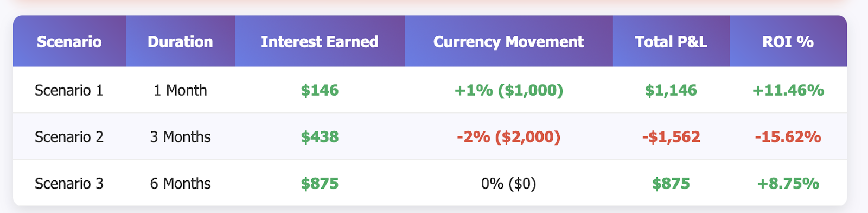Screen dimensions: 868x213
Task: Click the Duration column header
Action: pyautogui.click(x=181, y=42)
